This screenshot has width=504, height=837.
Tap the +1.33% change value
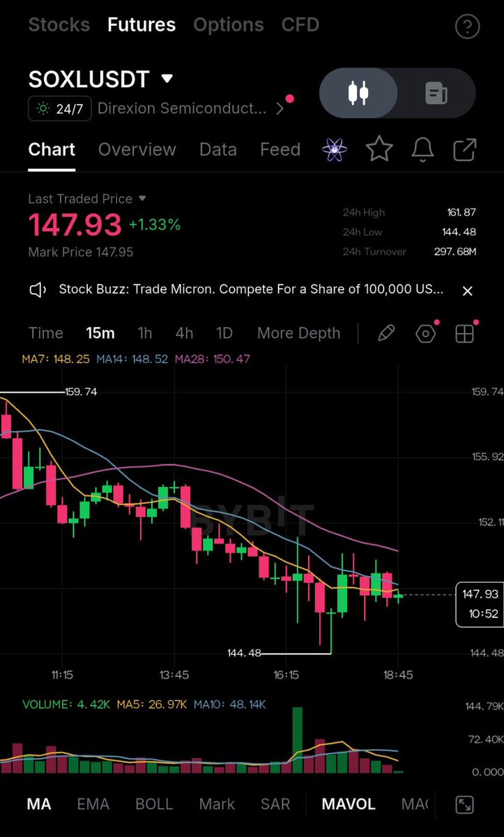[155, 225]
